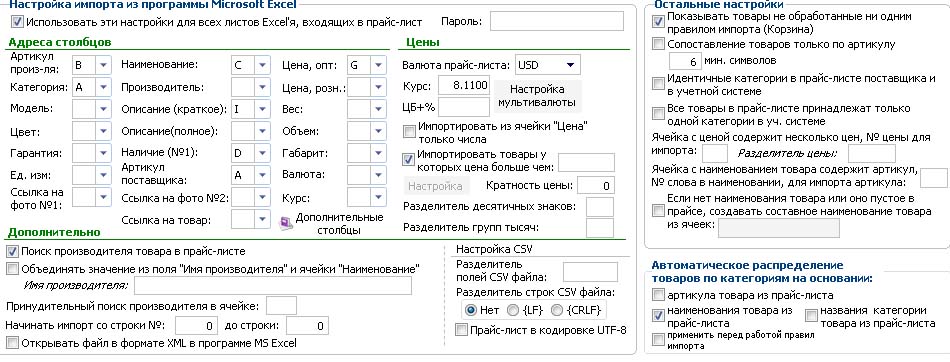Viewport: 950px width, 362px height.
Task: Open the Цена, опт column dropdown
Action: tap(378, 65)
